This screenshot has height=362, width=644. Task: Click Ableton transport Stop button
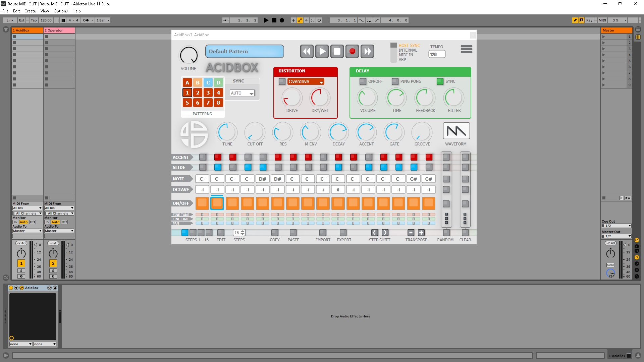pyautogui.click(x=274, y=20)
